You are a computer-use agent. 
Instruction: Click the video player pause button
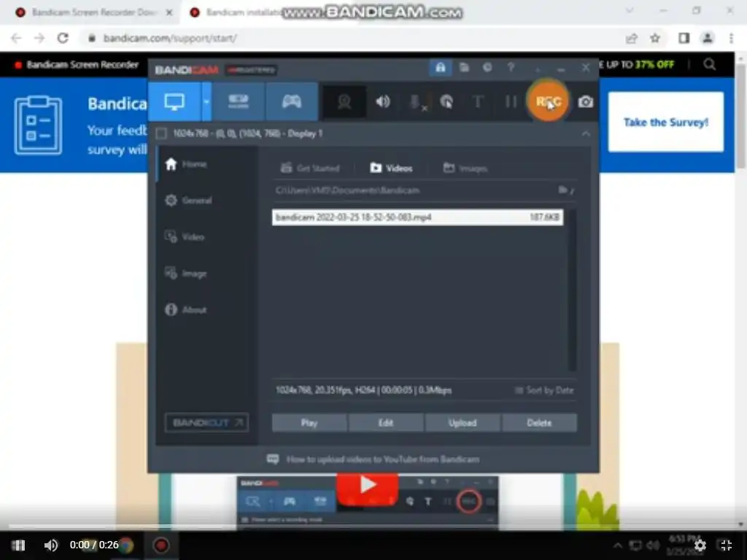(x=18, y=545)
